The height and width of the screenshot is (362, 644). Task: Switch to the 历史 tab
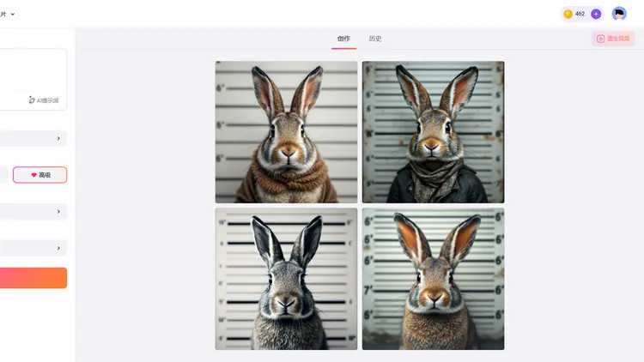click(x=375, y=39)
